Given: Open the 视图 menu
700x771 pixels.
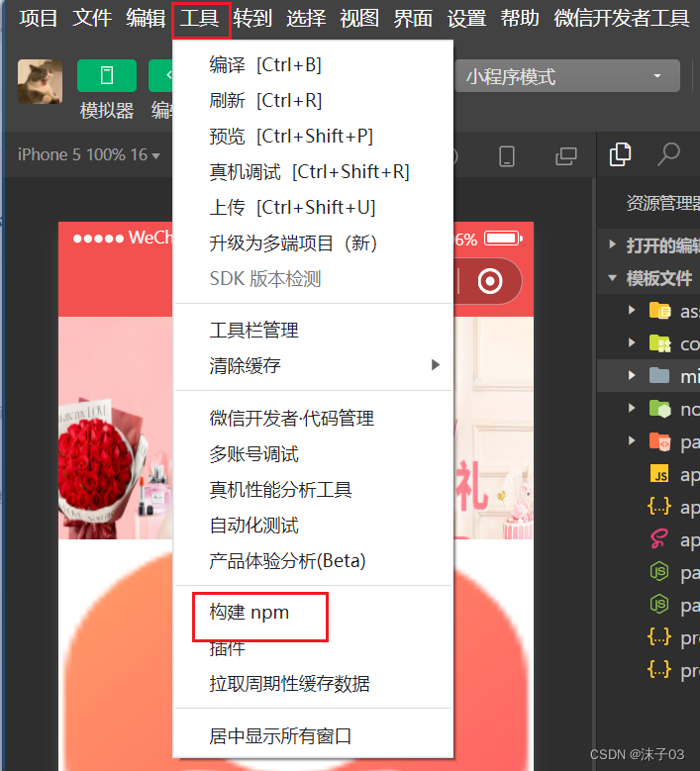Looking at the screenshot, I should point(359,19).
